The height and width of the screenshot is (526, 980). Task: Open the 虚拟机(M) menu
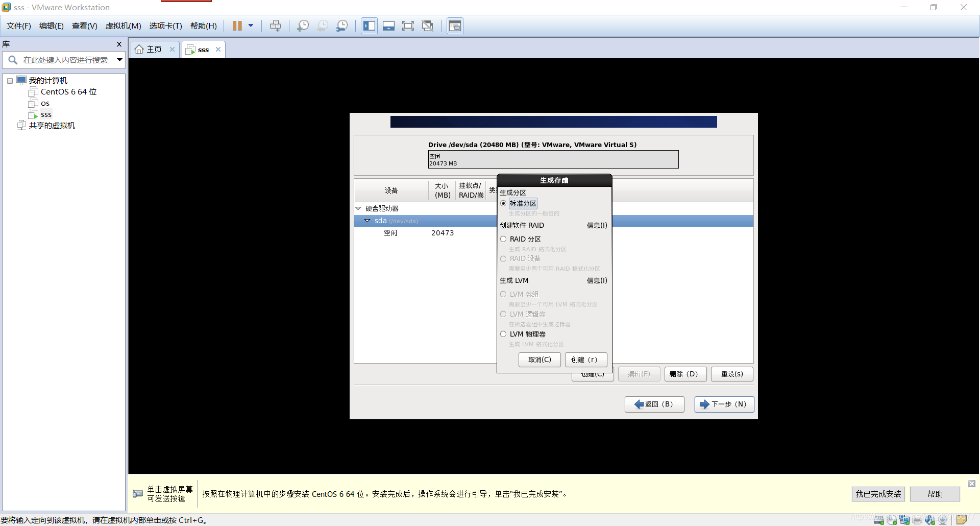coord(124,26)
